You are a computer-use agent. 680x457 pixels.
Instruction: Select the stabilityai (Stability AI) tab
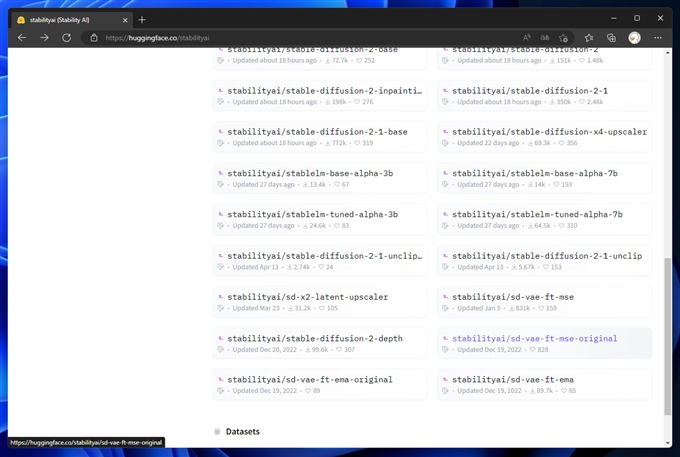(x=72, y=20)
